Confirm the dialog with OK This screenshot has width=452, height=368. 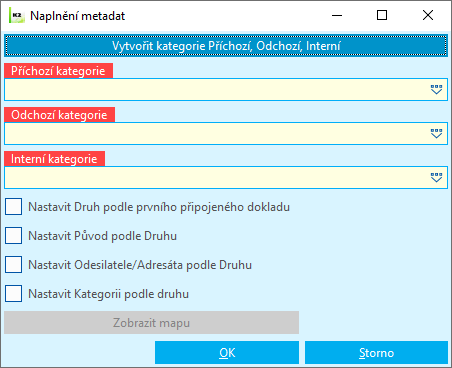click(x=227, y=353)
